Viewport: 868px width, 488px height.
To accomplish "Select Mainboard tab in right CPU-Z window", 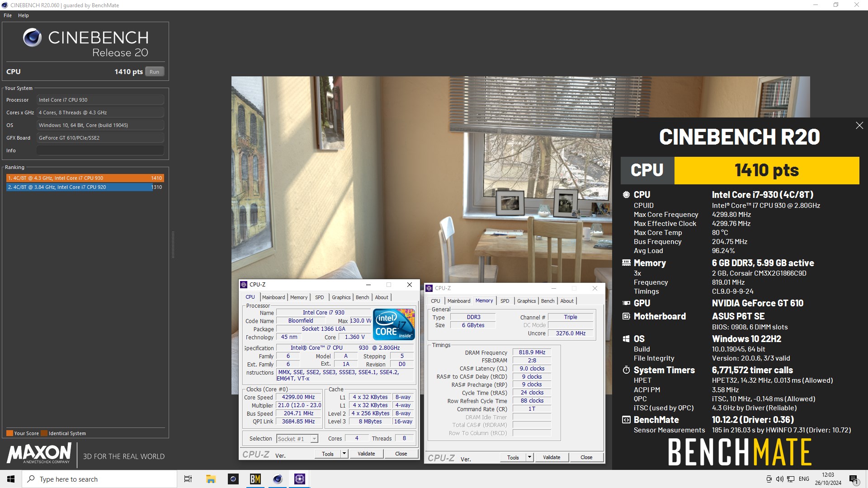I will click(x=459, y=301).
